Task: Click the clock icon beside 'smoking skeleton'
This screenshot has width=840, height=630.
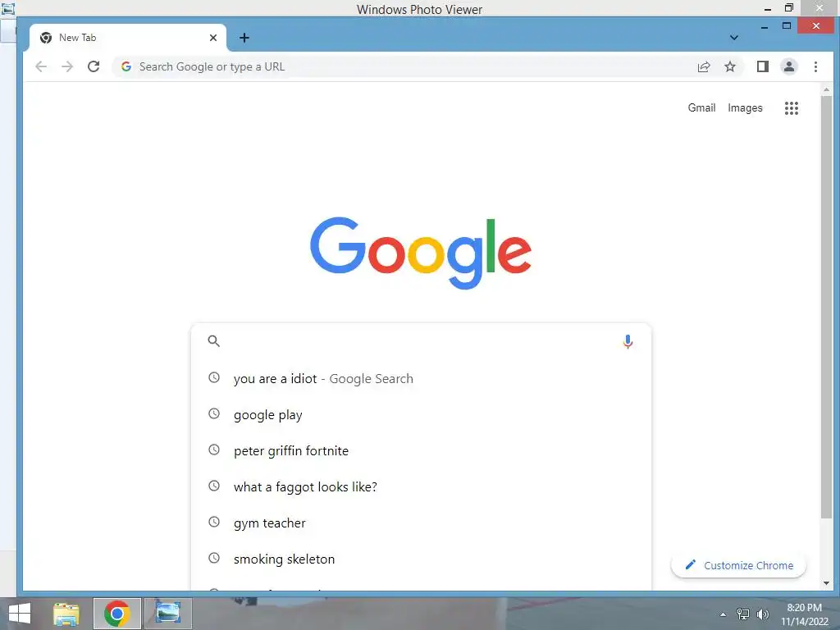Action: pos(214,558)
